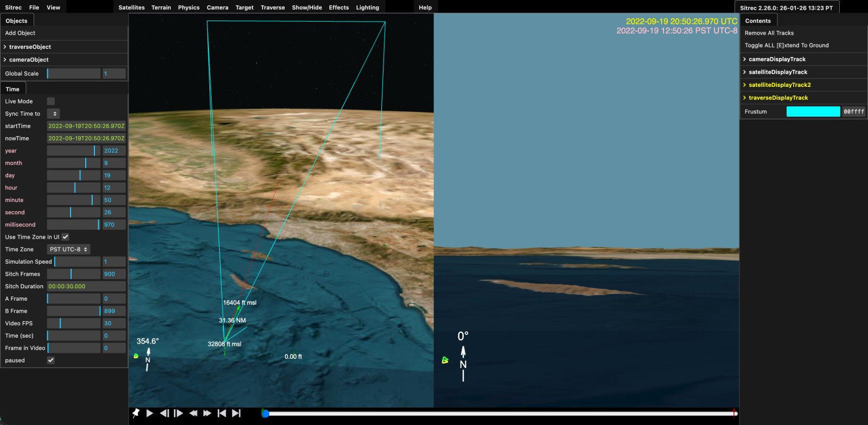
Task: Click the fast rewind icon
Action: coord(193,413)
